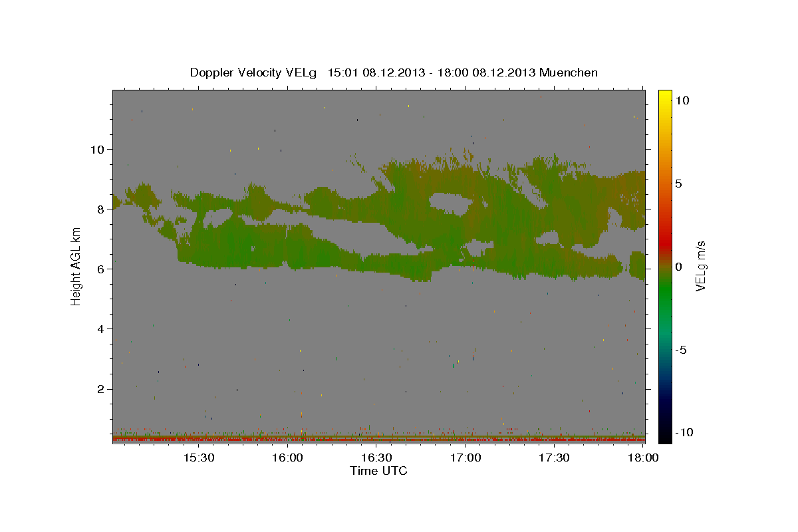Click the 17:30 time tick label
798x532 pixels.
tap(554, 458)
